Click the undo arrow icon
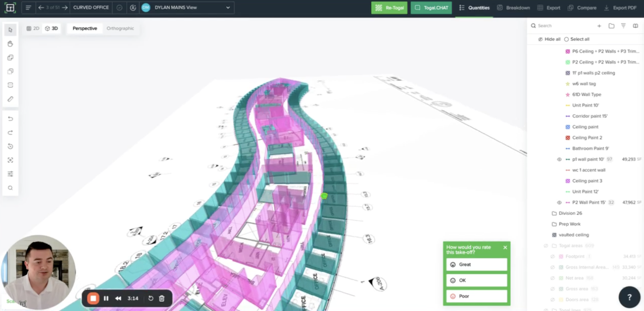 (10, 118)
